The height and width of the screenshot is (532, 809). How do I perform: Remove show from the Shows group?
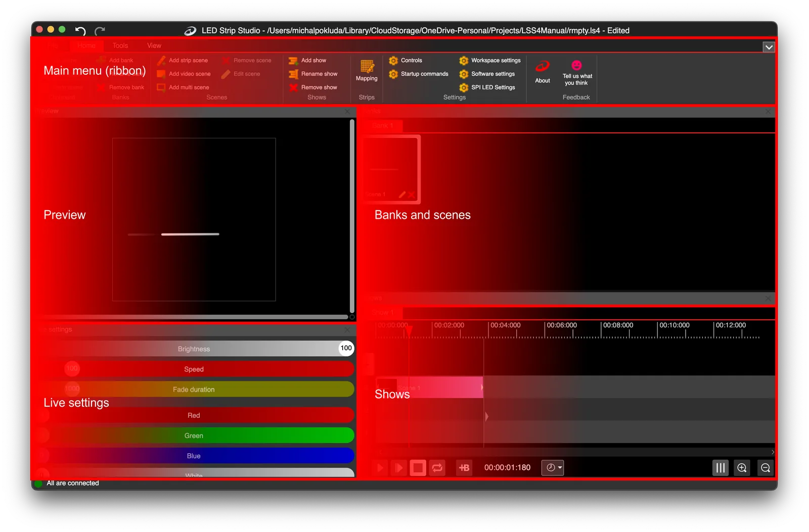[x=313, y=87]
